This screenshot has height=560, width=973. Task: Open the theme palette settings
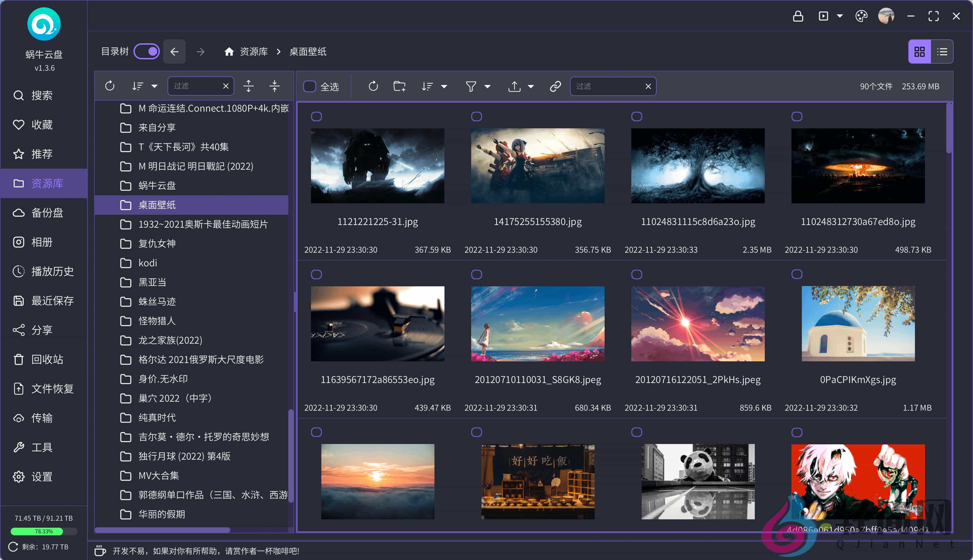tap(862, 16)
